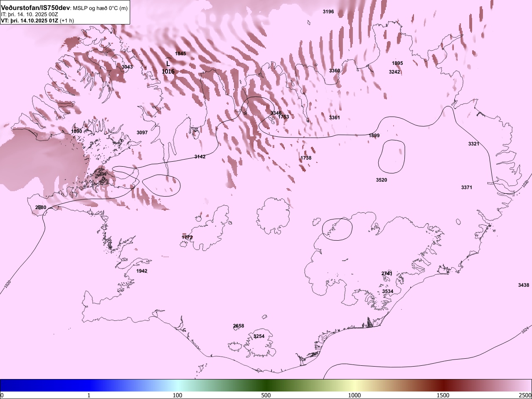
Task: Click the 2741 height value
Action: (x=387, y=273)
